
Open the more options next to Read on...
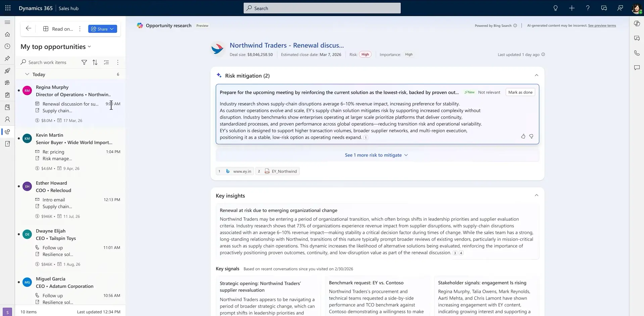pyautogui.click(x=80, y=29)
